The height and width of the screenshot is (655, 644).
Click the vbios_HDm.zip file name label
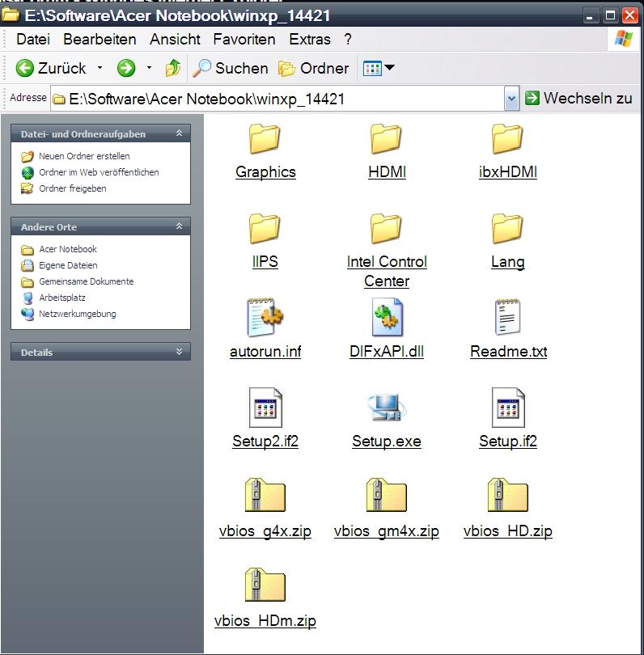pos(265,621)
